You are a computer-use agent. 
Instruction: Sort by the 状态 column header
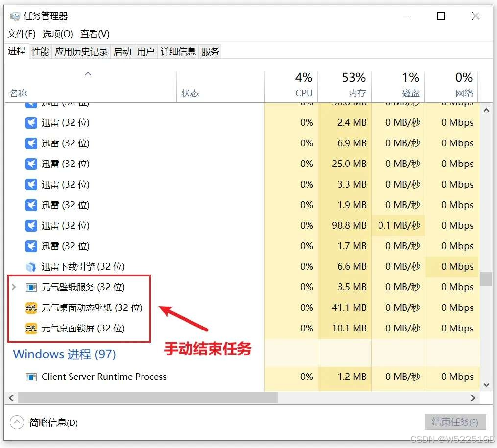point(220,86)
